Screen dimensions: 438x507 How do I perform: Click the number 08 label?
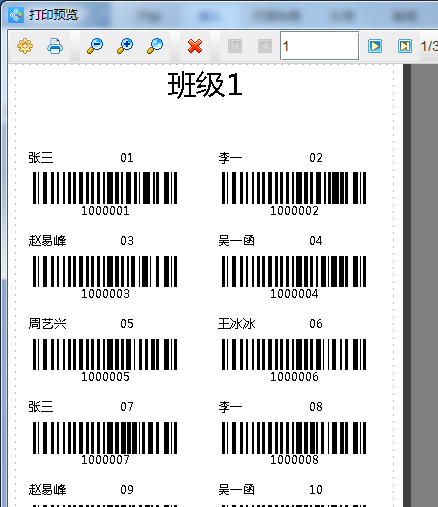[316, 407]
